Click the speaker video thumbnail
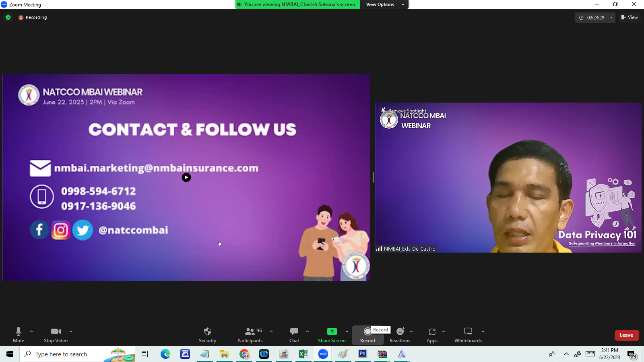 pyautogui.click(x=508, y=177)
